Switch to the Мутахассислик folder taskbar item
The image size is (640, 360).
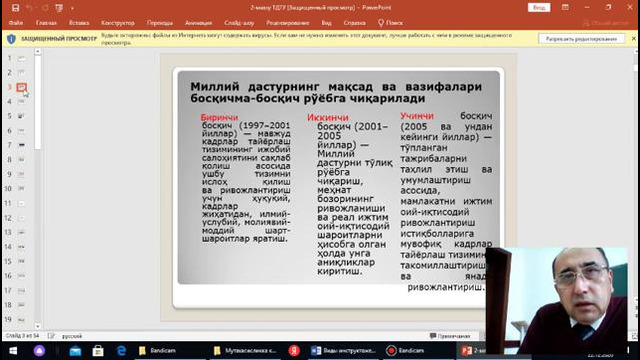pos(246,351)
